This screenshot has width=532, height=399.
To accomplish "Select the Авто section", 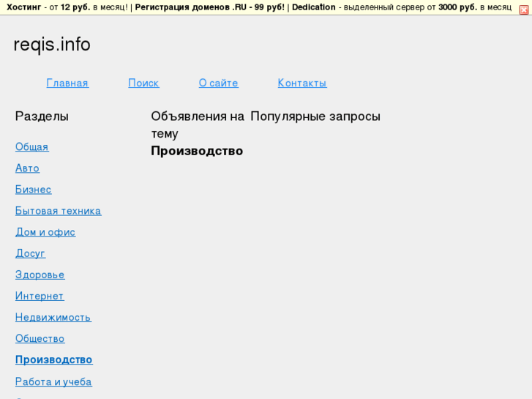I will click(x=27, y=168).
